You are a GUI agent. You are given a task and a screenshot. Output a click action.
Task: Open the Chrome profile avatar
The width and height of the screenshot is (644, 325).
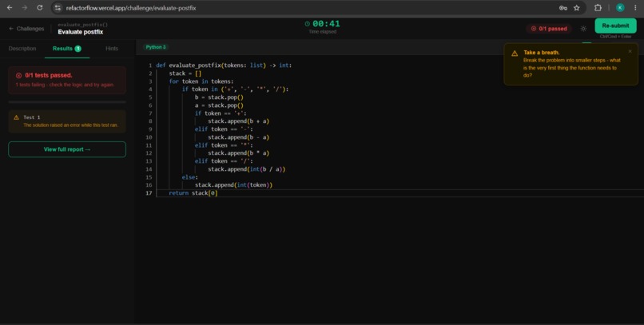[620, 8]
